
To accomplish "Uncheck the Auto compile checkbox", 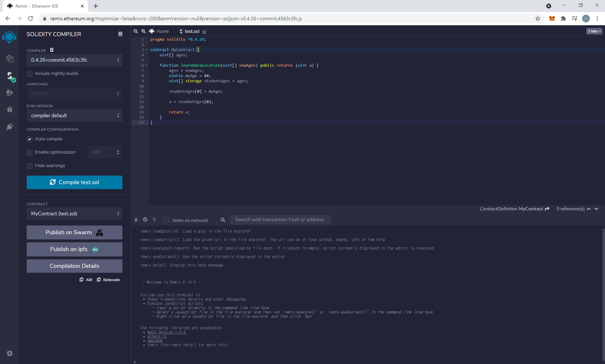I will point(30,139).
